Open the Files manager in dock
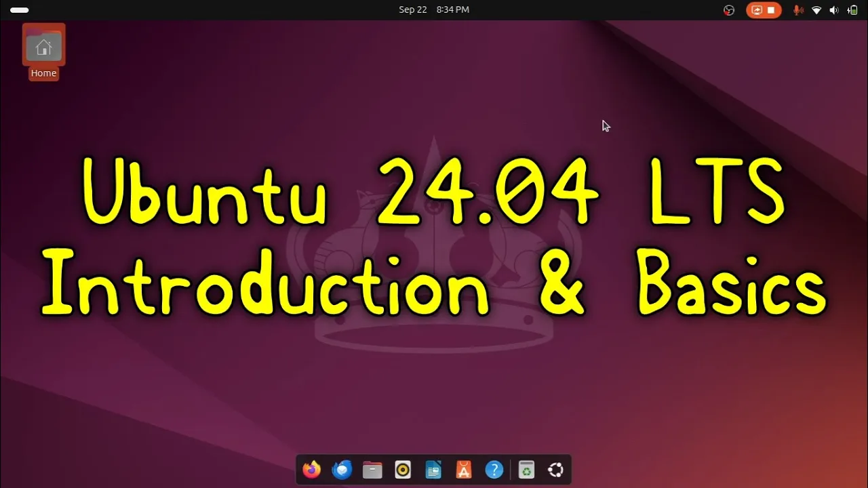 click(x=372, y=470)
